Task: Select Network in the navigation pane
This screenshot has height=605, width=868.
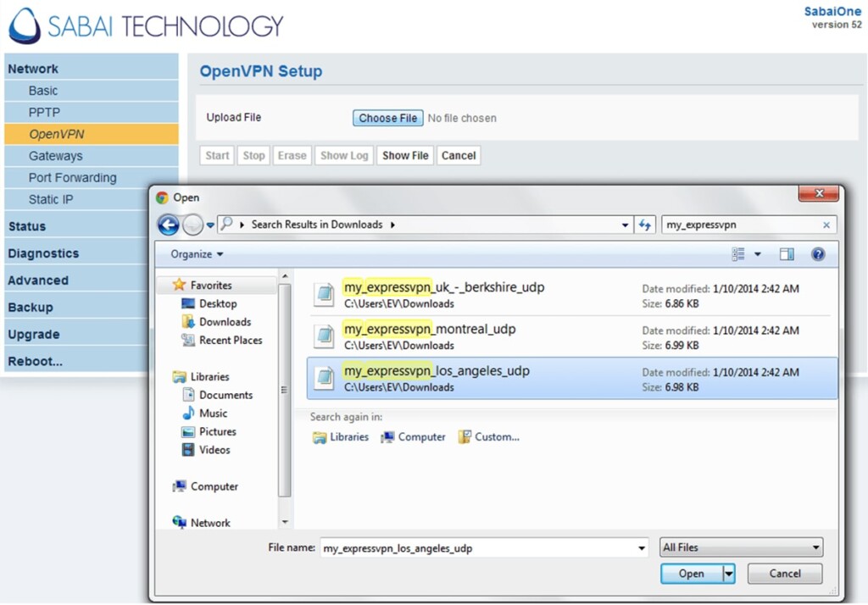Action: pyautogui.click(x=210, y=523)
